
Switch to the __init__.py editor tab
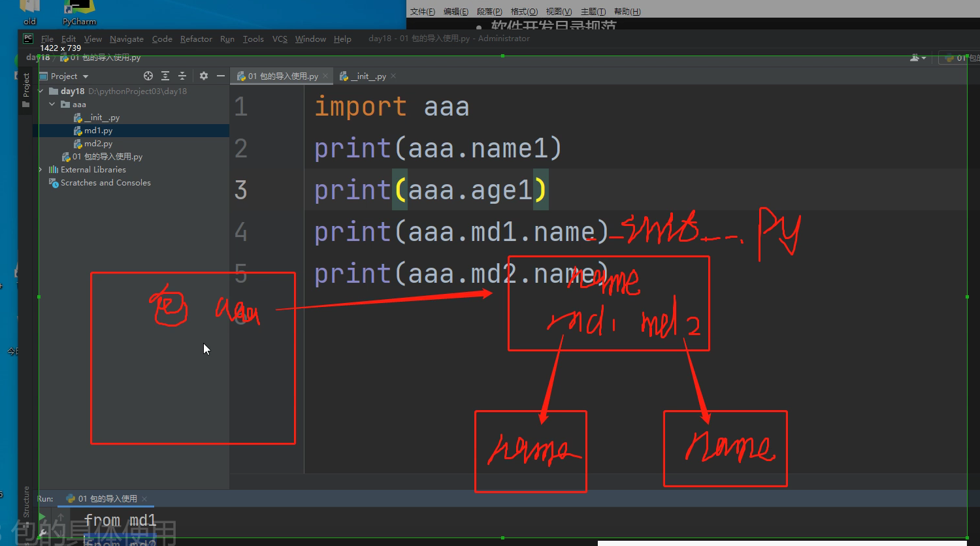368,76
